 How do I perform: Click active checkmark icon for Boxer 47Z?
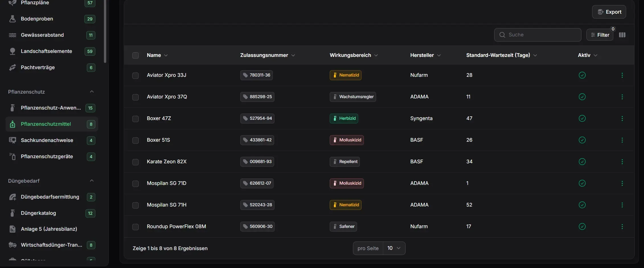pyautogui.click(x=582, y=118)
